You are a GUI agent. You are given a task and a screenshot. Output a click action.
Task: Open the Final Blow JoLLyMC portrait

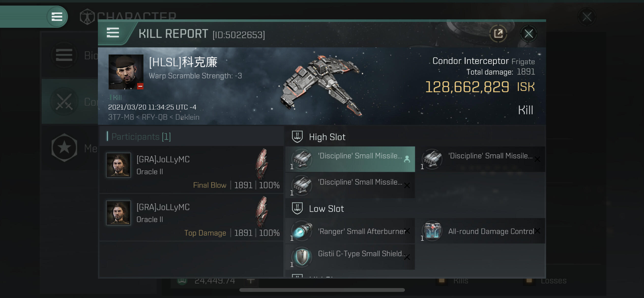119,165
